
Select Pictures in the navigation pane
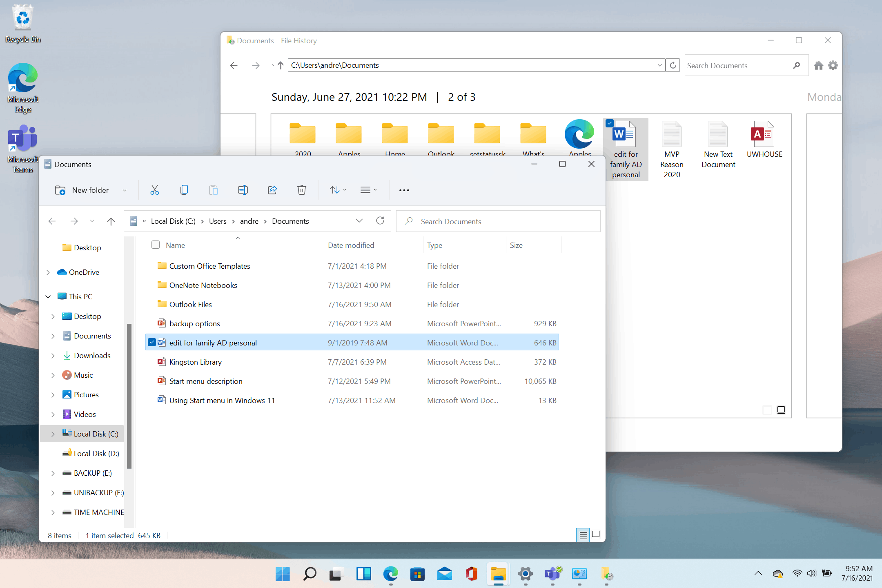(x=86, y=394)
